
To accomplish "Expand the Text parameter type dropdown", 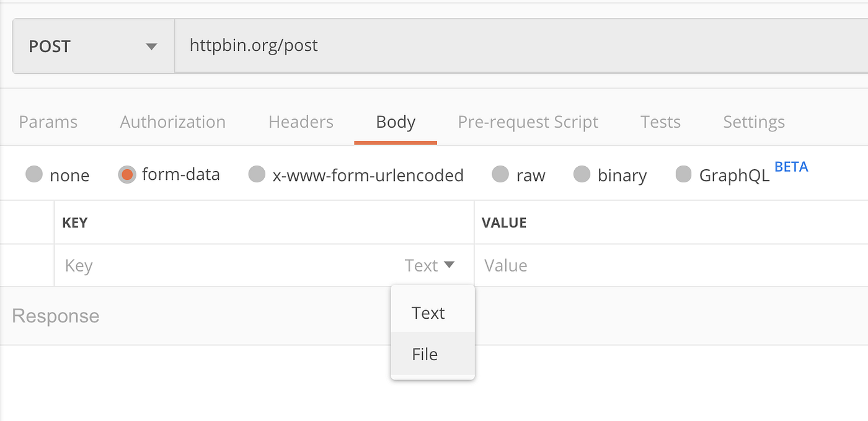I will pos(430,265).
